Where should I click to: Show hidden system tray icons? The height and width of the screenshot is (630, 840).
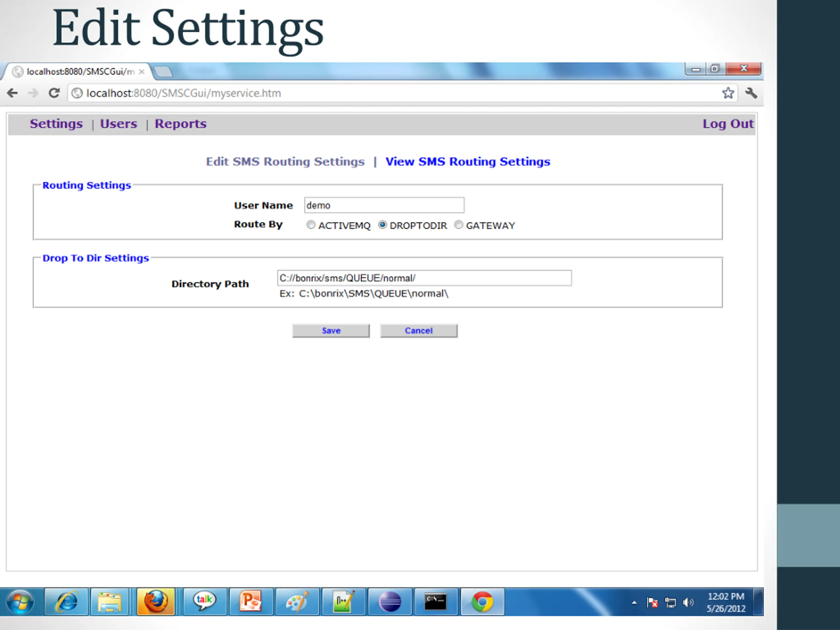(634, 603)
